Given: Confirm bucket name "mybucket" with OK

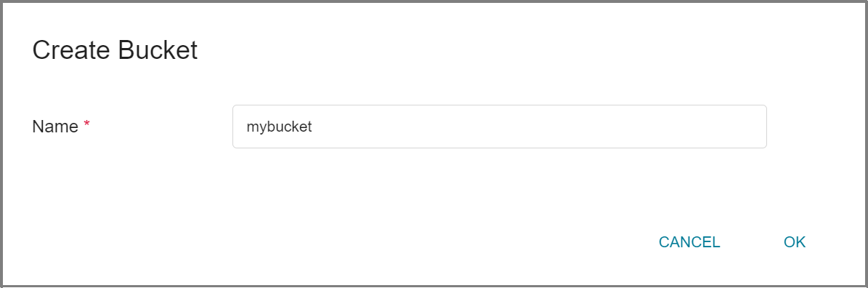Looking at the screenshot, I should click(x=795, y=242).
